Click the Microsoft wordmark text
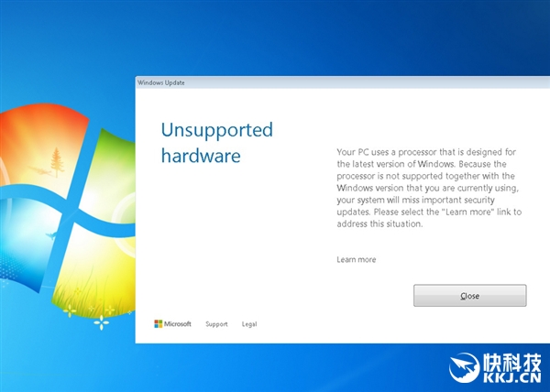The height and width of the screenshot is (392, 550). (x=178, y=324)
